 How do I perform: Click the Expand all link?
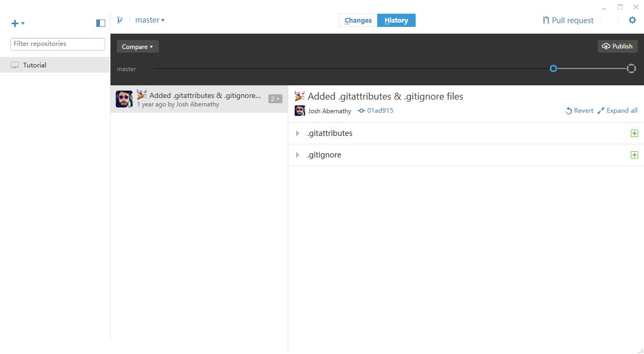621,111
